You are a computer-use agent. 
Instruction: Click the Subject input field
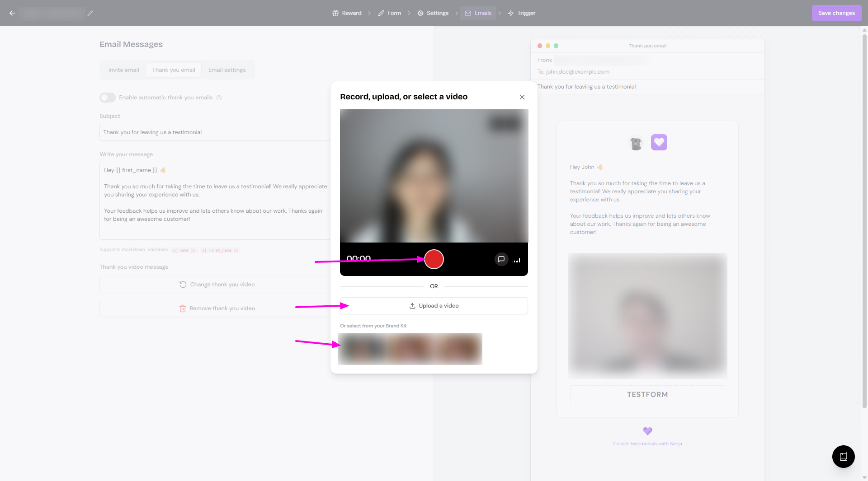(x=215, y=132)
